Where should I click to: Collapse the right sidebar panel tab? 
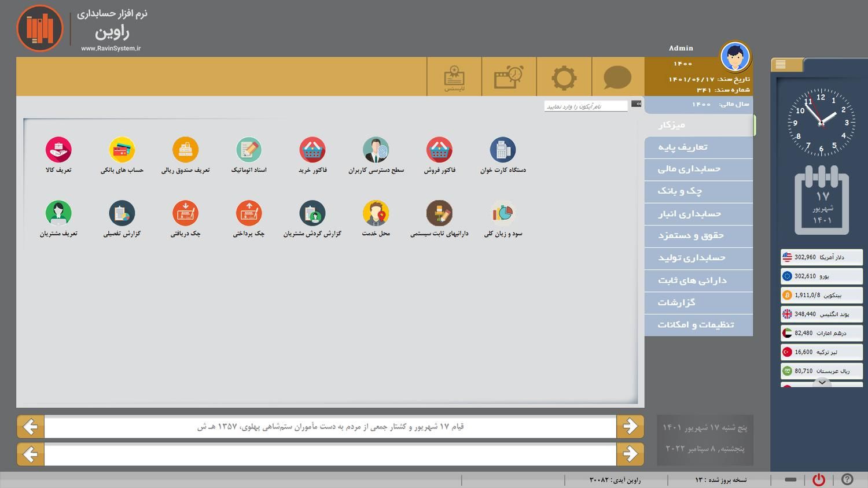pyautogui.click(x=786, y=65)
